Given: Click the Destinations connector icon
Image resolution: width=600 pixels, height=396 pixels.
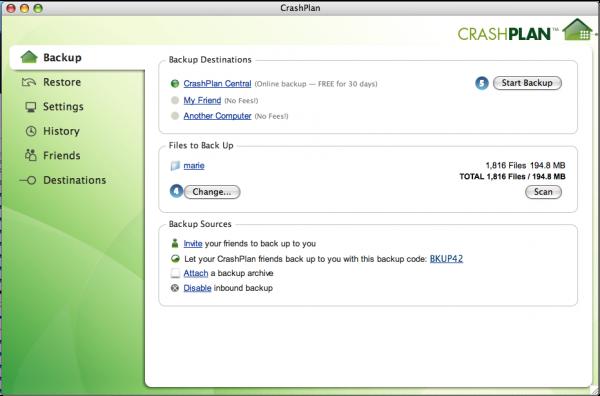Looking at the screenshot, I should (28, 180).
